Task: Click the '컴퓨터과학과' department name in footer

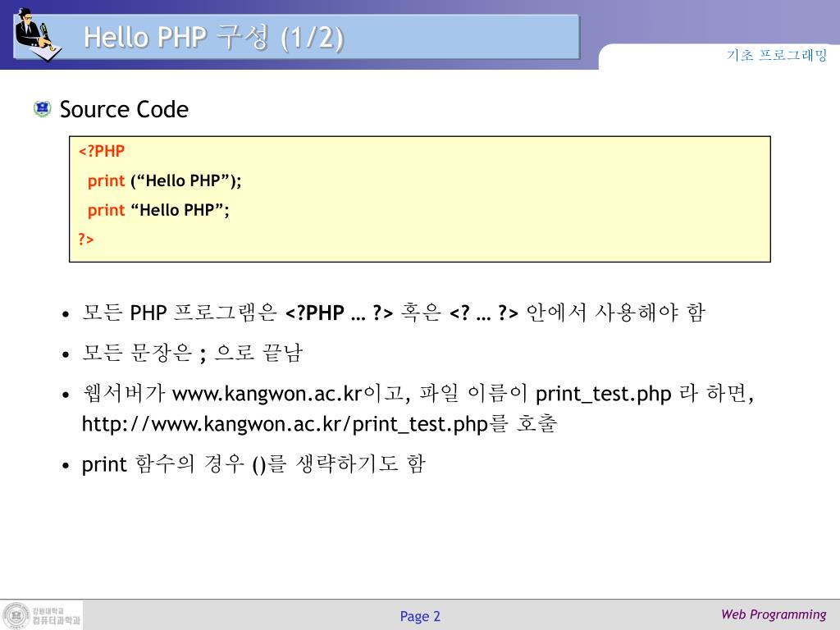Action: point(57,620)
